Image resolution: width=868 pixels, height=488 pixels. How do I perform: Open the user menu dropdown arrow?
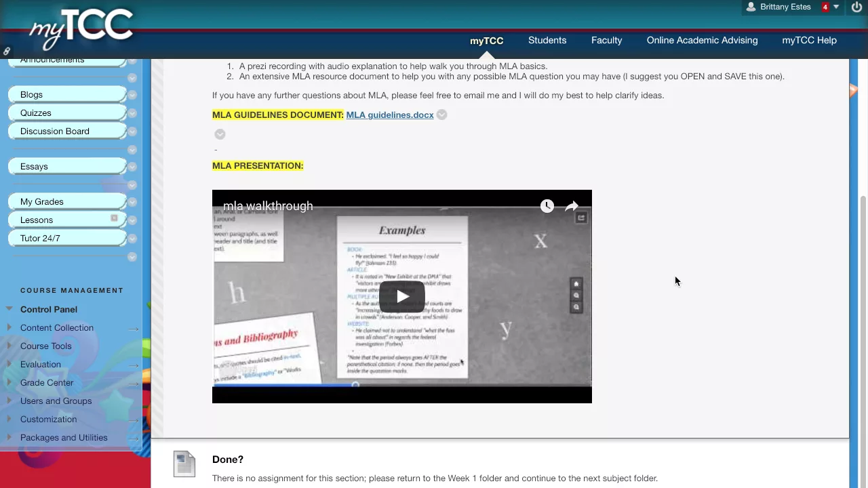pos(836,7)
